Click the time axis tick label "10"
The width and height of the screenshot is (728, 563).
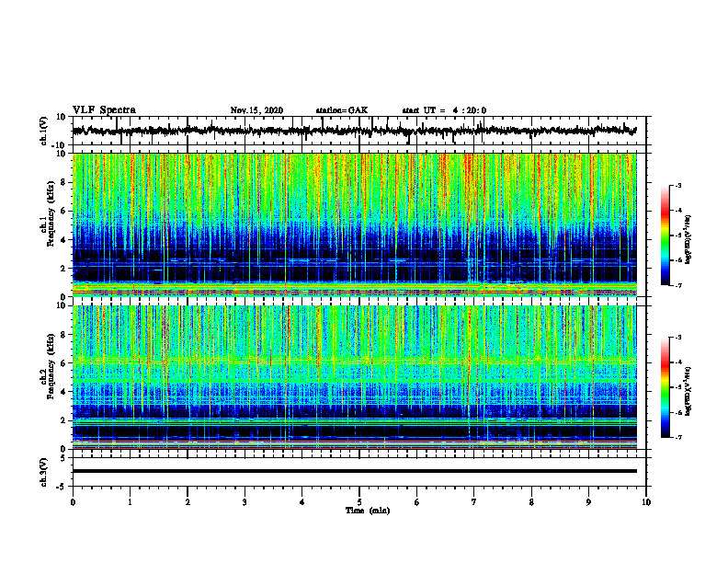click(x=646, y=502)
